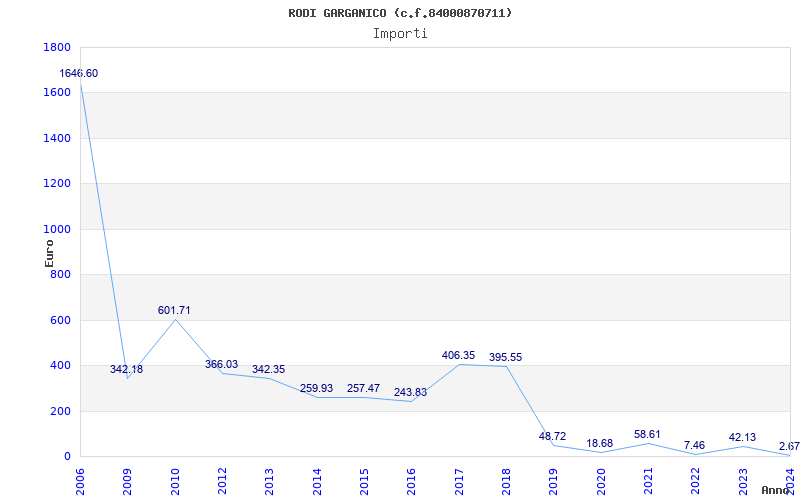Click the 400 y-axis tick label

(x=61, y=366)
